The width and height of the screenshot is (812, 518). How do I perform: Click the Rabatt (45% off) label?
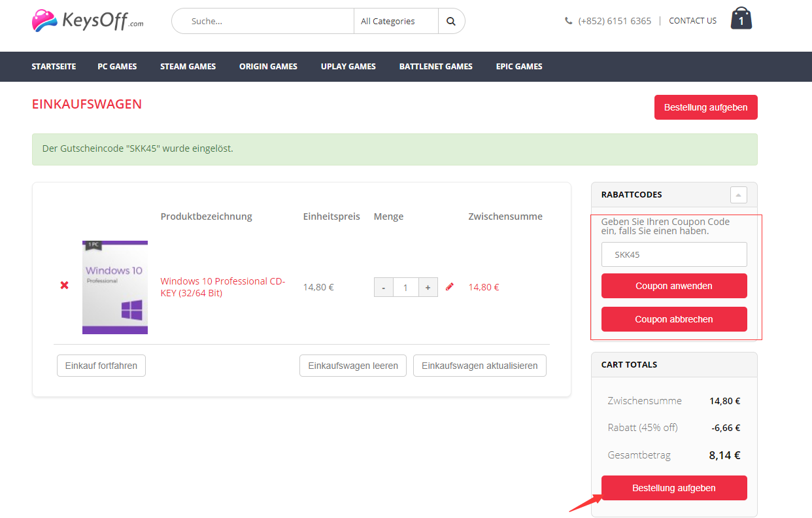(x=643, y=428)
